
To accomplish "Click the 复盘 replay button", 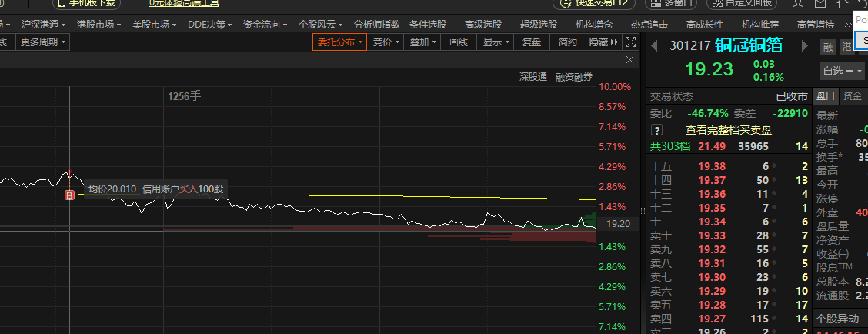I will tap(532, 42).
